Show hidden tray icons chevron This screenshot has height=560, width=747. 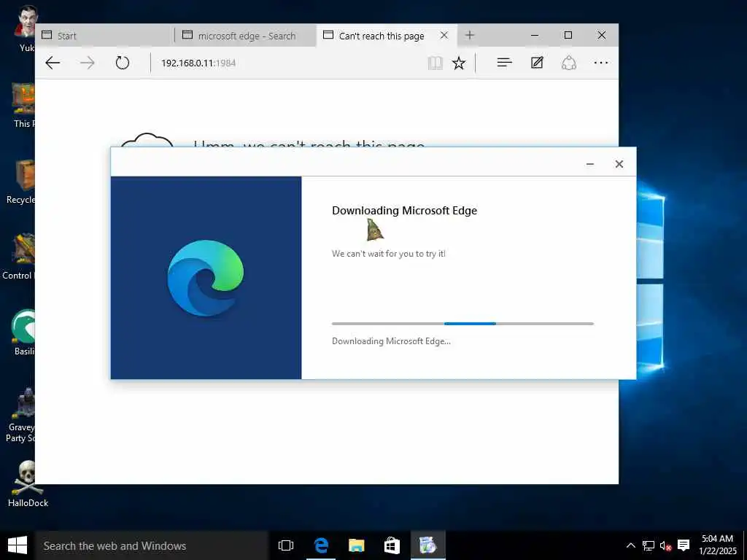pyautogui.click(x=631, y=545)
